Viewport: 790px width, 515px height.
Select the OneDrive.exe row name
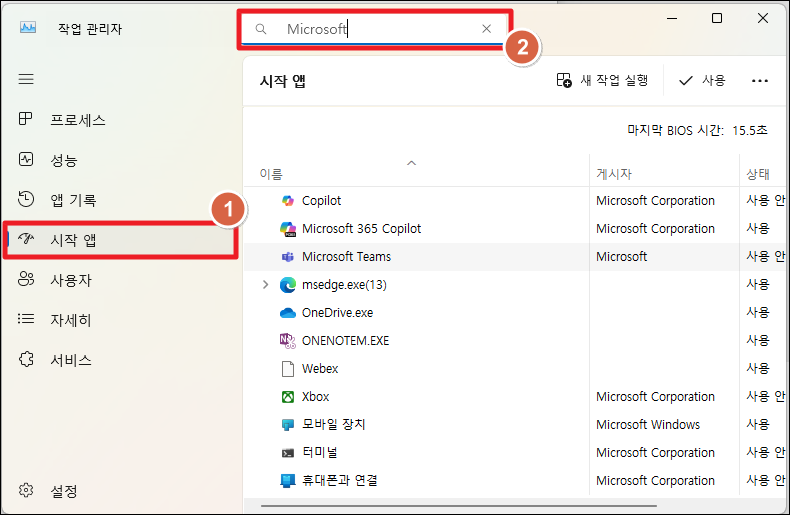pyautogui.click(x=338, y=312)
